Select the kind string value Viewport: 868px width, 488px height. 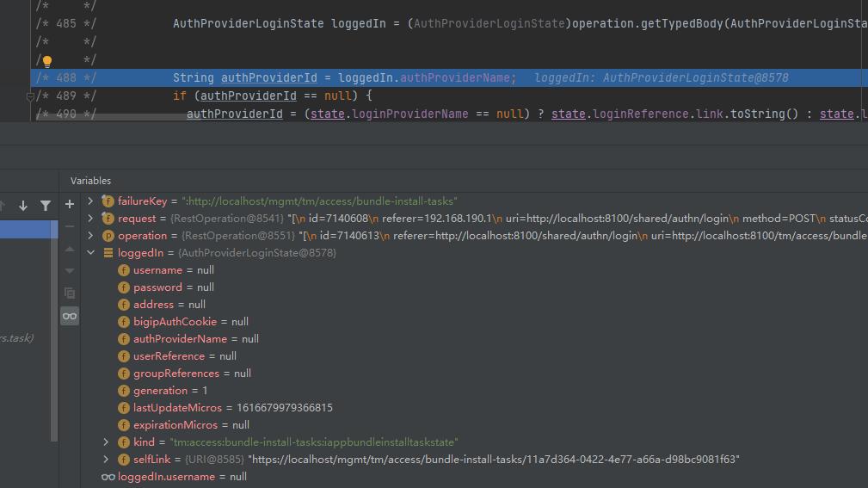pyautogui.click(x=313, y=442)
